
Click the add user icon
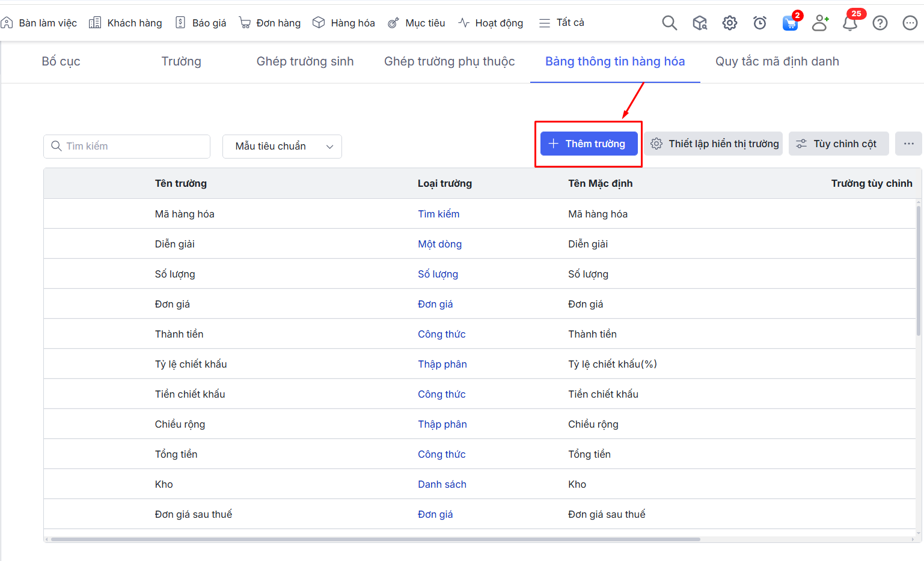pyautogui.click(x=820, y=23)
